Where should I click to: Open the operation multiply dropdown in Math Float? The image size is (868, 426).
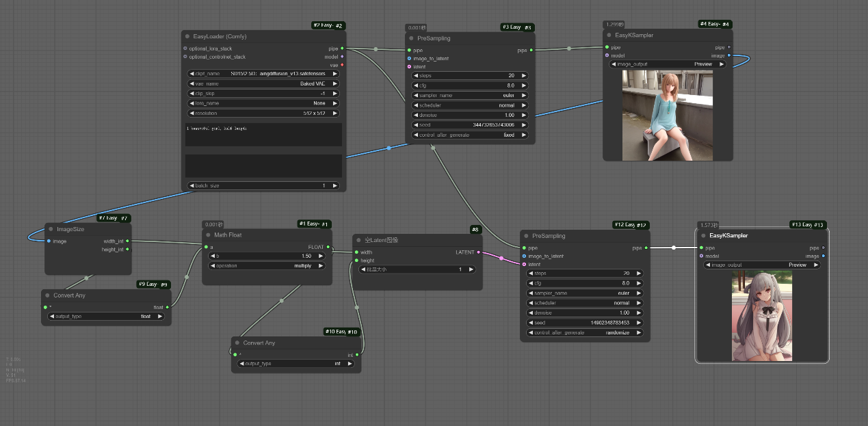267,265
